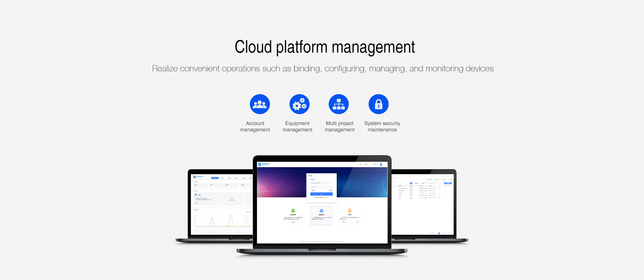
Task: Click the password field in login form
Action: [x=321, y=187]
